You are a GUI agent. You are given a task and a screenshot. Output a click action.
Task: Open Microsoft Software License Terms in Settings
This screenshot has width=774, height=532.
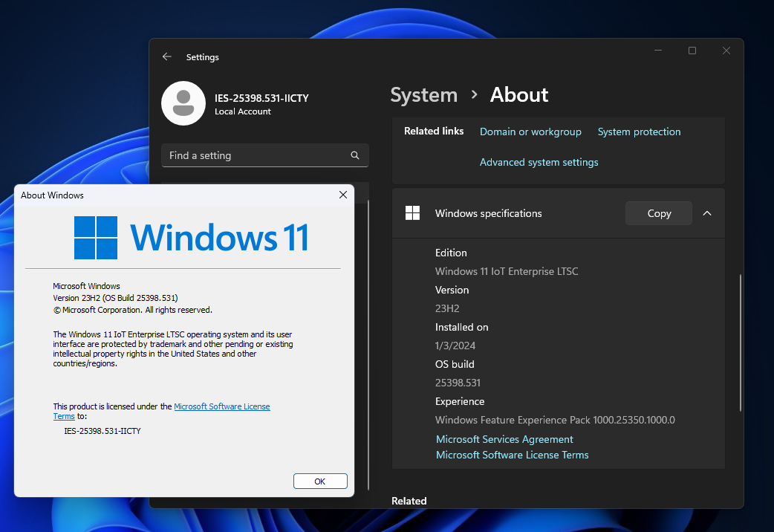pyautogui.click(x=512, y=455)
